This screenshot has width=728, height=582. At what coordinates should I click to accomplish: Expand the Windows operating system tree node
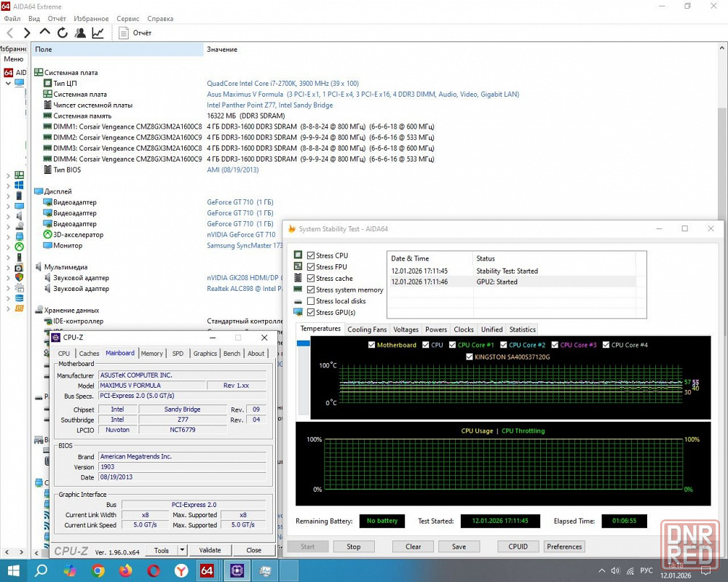pos(9,186)
